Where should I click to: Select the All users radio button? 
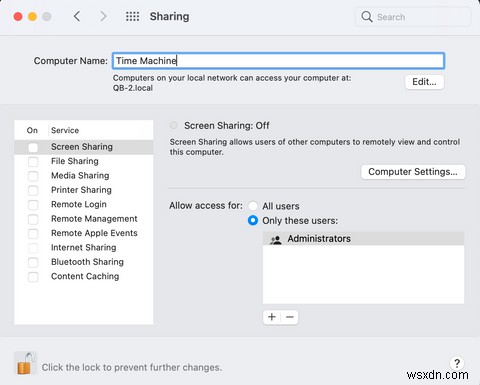(x=253, y=206)
